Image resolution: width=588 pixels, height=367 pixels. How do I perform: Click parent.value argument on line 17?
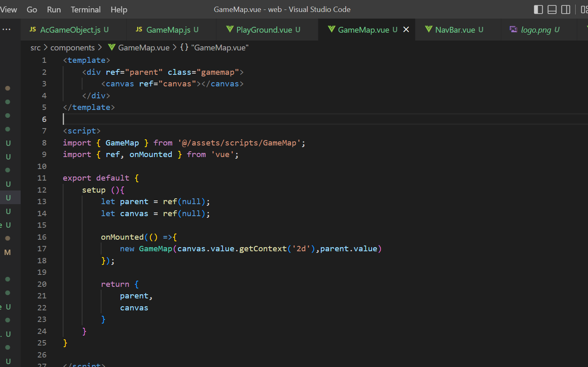click(349, 249)
